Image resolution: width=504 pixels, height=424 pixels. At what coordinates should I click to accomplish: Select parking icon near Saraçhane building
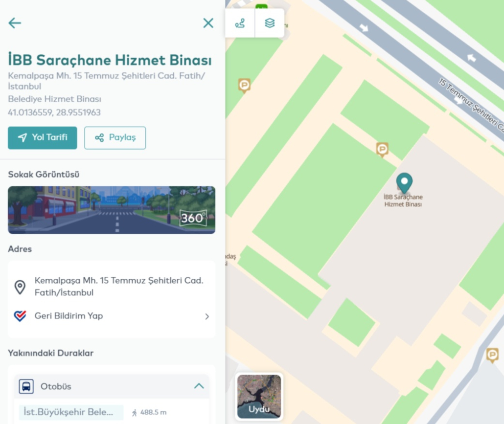pyautogui.click(x=382, y=150)
